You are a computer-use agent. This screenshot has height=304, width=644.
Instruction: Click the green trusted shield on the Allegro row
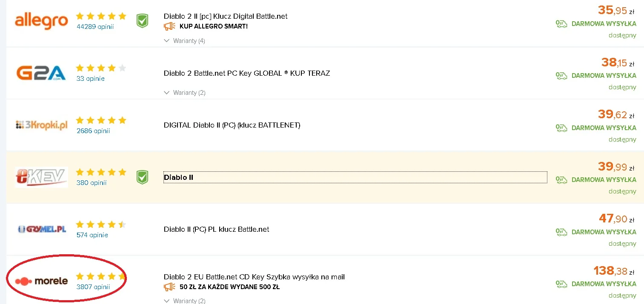click(x=142, y=21)
